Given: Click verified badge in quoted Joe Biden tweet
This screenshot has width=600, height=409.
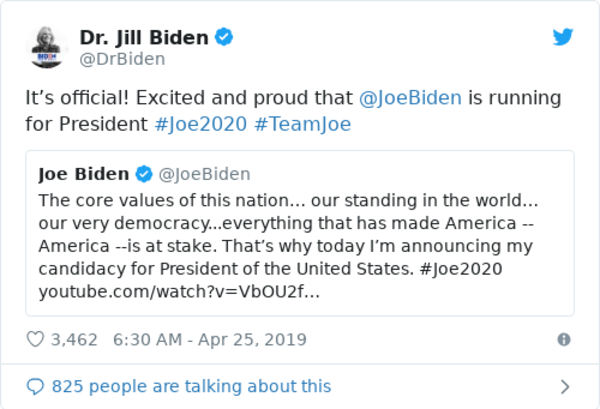Looking at the screenshot, I should tap(144, 175).
